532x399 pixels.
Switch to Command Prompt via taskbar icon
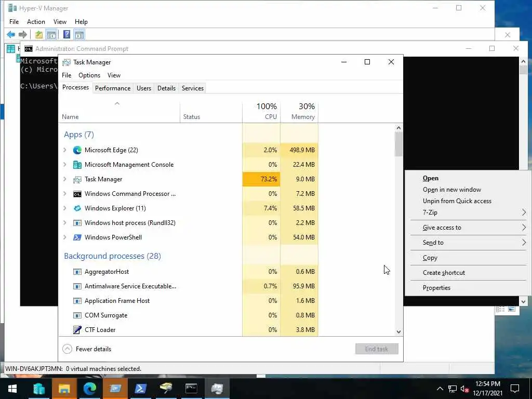tap(191, 389)
